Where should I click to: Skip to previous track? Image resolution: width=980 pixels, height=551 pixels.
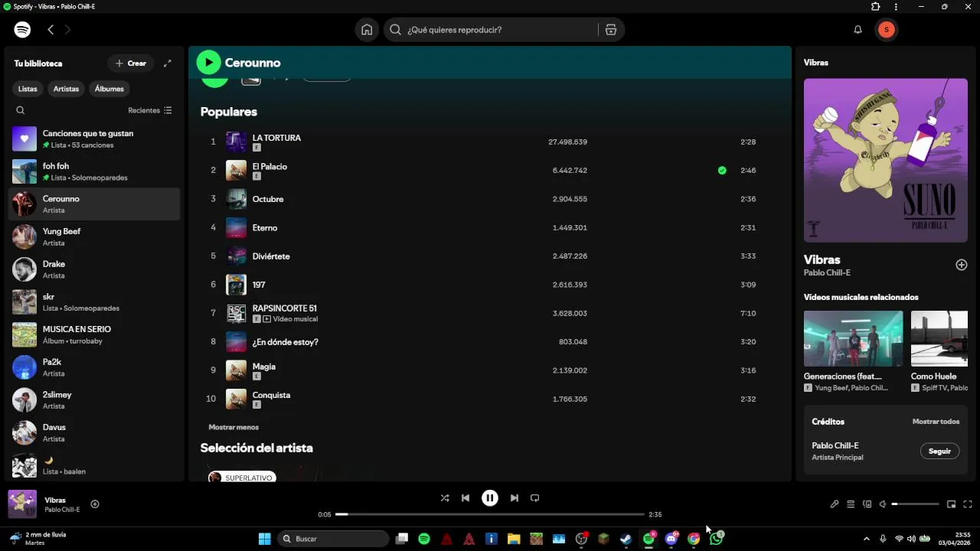465,498
